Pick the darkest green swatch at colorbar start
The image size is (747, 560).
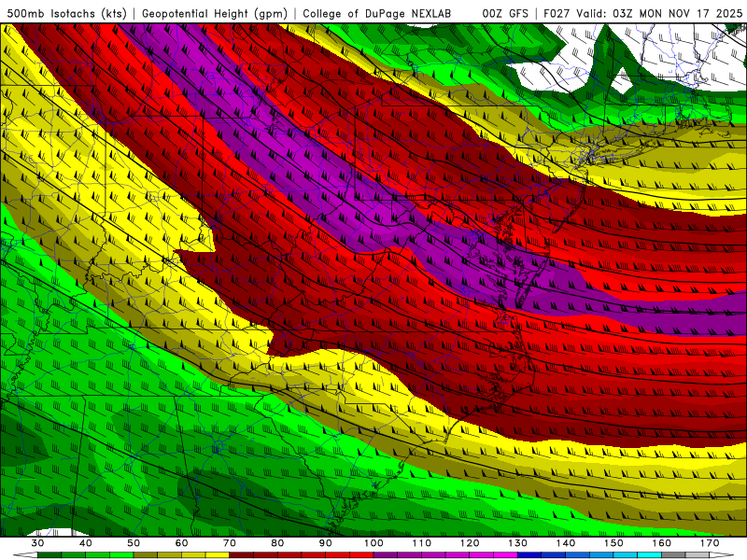49,554
